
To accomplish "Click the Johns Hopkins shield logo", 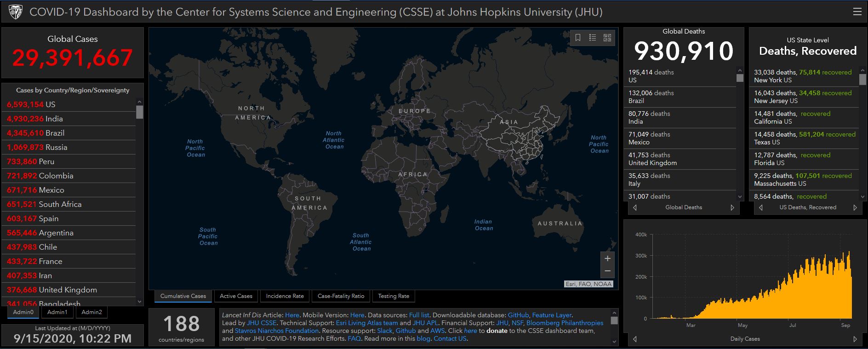I will (15, 12).
